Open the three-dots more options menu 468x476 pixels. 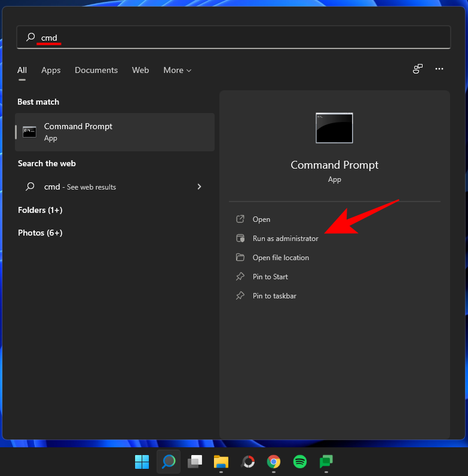pos(439,69)
